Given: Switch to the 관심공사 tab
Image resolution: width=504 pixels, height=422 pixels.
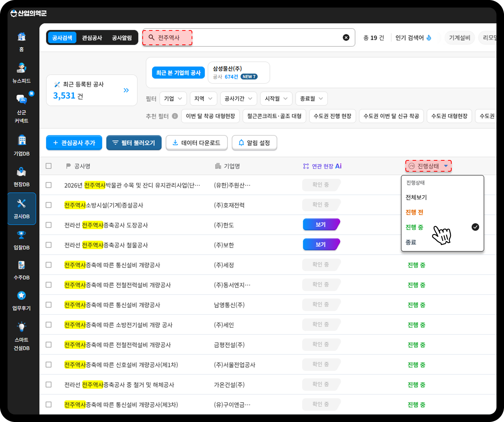Looking at the screenshot, I should coord(92,38).
